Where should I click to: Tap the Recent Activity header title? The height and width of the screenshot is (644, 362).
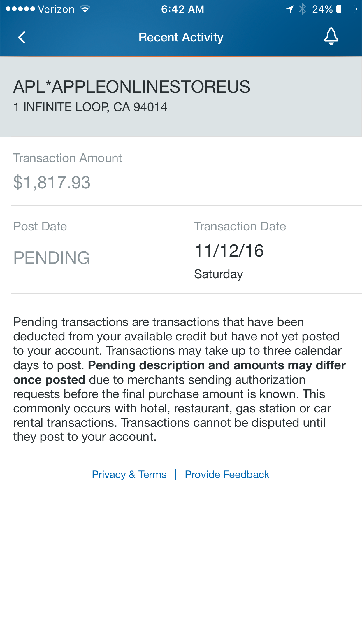coord(181,37)
